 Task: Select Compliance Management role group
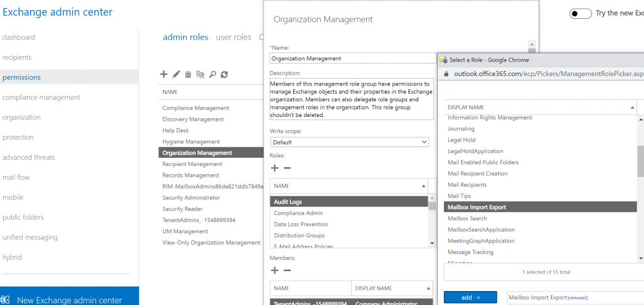tap(196, 108)
